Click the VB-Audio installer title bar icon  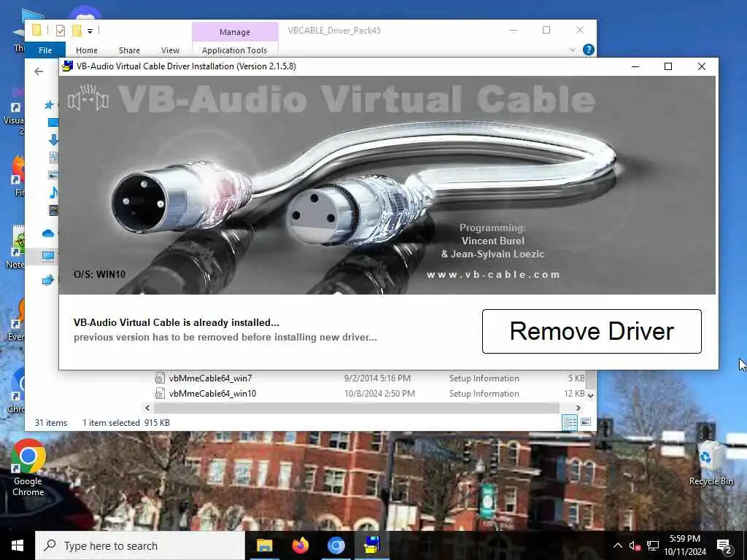tap(67, 66)
